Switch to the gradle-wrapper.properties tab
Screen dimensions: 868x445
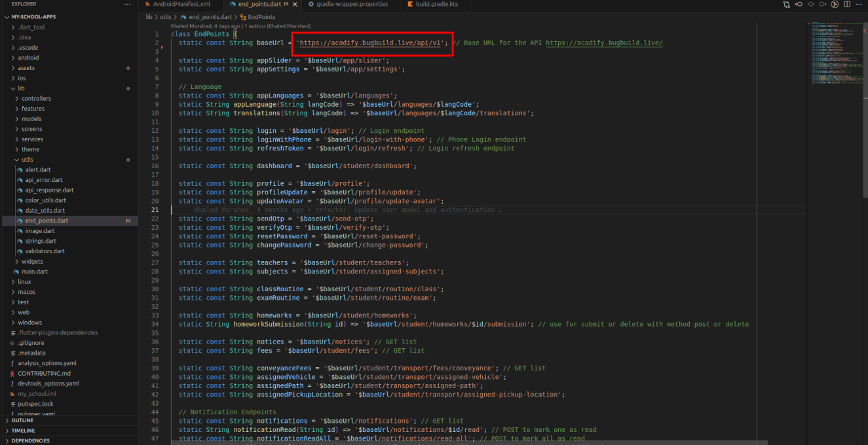coord(352,5)
